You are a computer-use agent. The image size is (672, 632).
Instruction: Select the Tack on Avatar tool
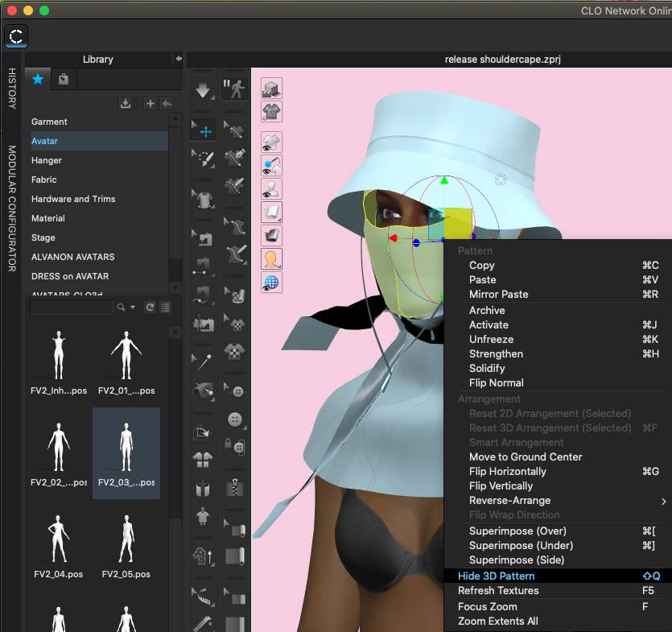point(203,390)
